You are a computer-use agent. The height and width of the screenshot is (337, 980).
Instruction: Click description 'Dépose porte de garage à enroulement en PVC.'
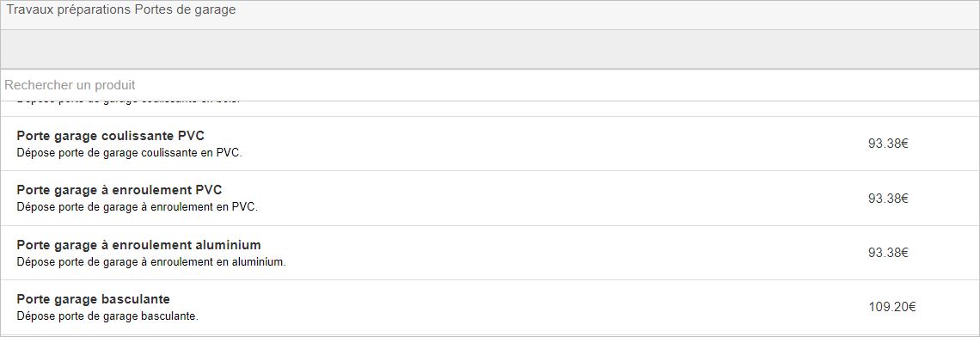click(138, 207)
